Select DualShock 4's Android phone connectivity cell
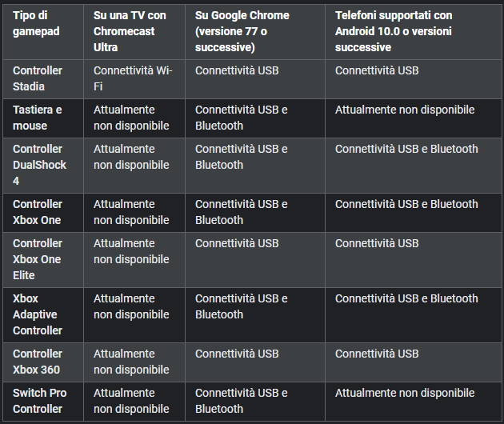The image size is (504, 424). click(406, 149)
